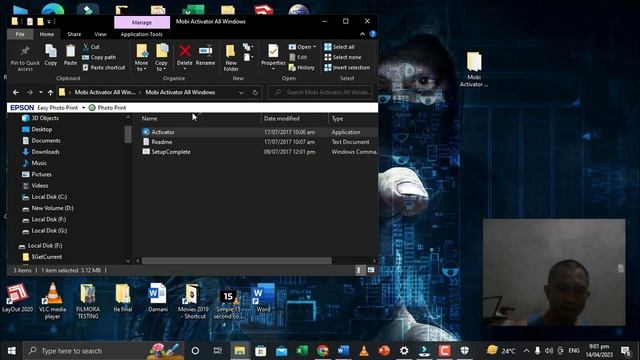This screenshot has width=640, height=360.
Task: Switch to the Share tab
Action: pos(74,34)
